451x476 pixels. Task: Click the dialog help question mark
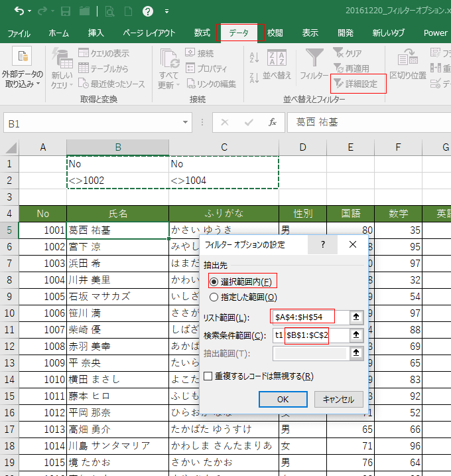pyautogui.click(x=323, y=244)
